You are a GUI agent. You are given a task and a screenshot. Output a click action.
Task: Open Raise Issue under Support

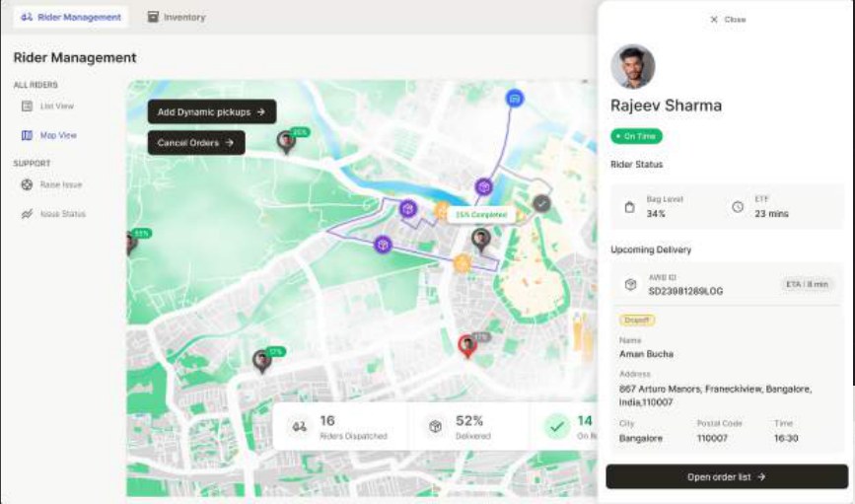tap(51, 184)
